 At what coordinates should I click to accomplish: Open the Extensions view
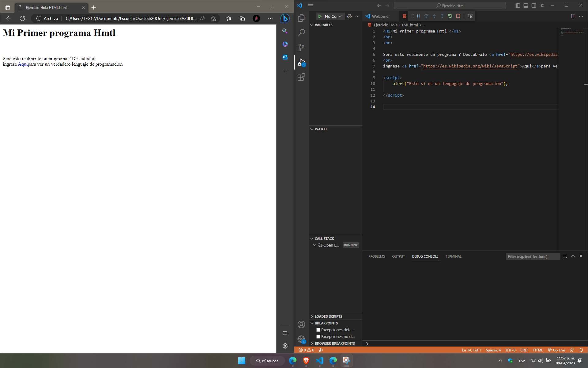(301, 77)
